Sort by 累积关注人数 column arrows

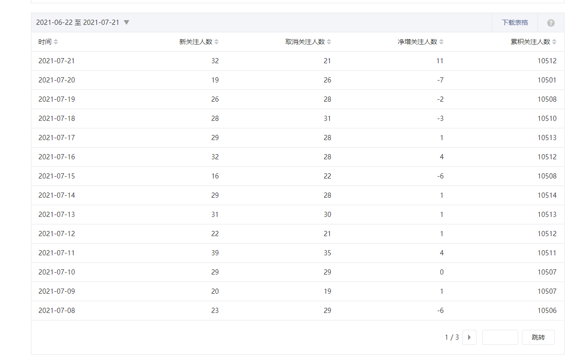[x=554, y=42]
